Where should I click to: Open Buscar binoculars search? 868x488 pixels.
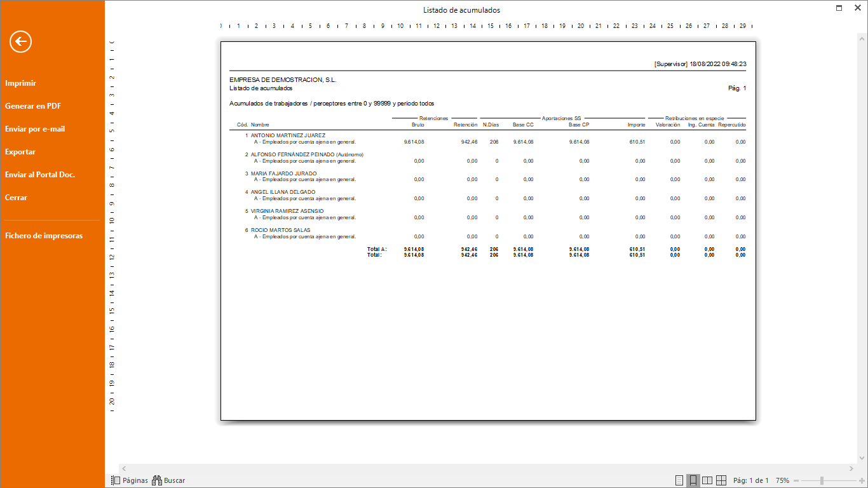[x=168, y=480]
